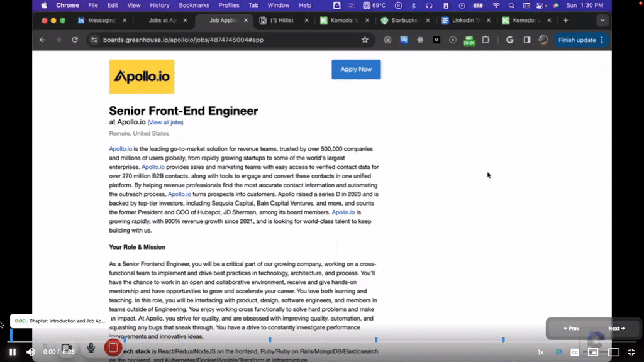Open the Bookmarks menu in the menu bar

(194, 4)
